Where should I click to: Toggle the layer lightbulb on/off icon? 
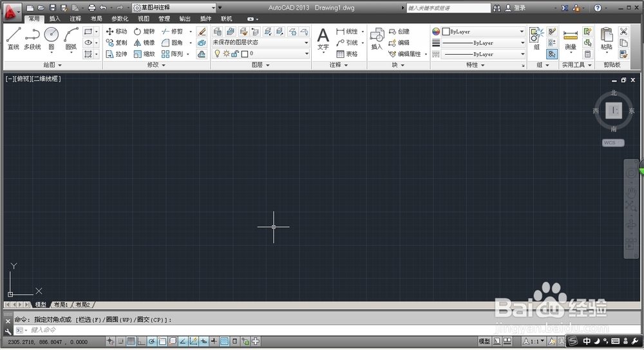coord(217,54)
